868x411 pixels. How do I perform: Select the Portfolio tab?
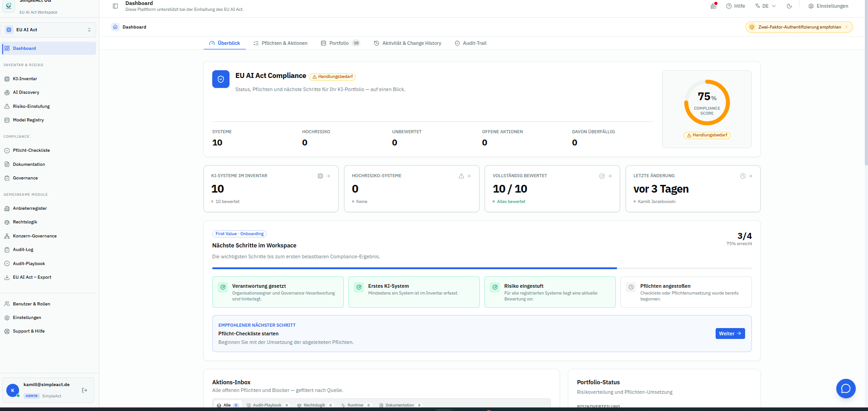(340, 43)
